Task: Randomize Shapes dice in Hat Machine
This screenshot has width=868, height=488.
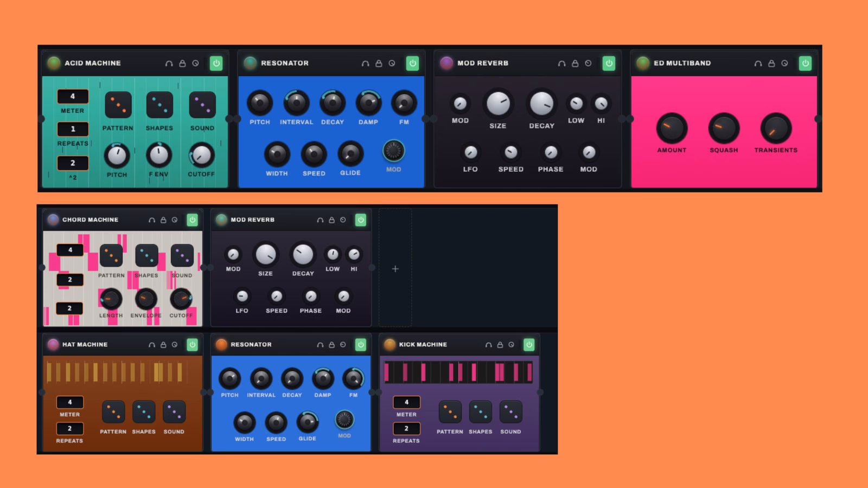Action: coord(144,412)
